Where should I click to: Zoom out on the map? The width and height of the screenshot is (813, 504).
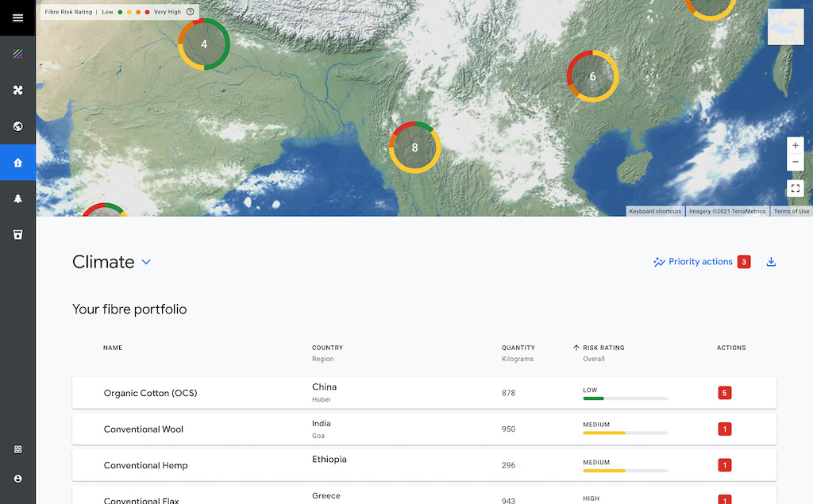tap(796, 162)
